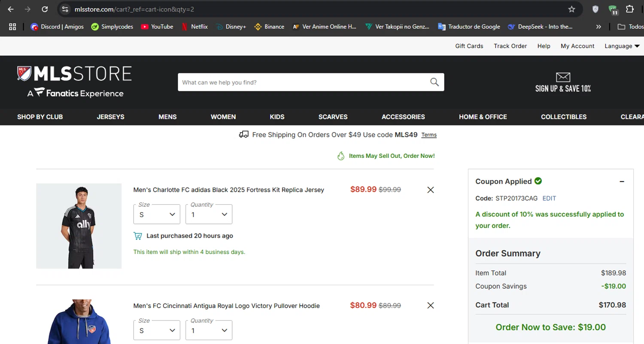
Task: Open the Charlotte FC jersey thumbnail
Action: (79, 226)
